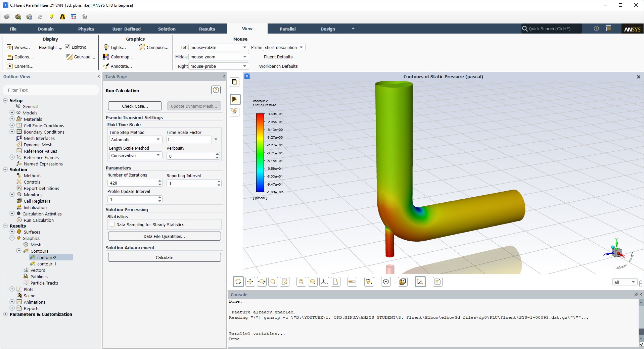The image size is (644, 349).
Task: Enable Data Sampling for Steady Statistics
Action: (x=112, y=225)
